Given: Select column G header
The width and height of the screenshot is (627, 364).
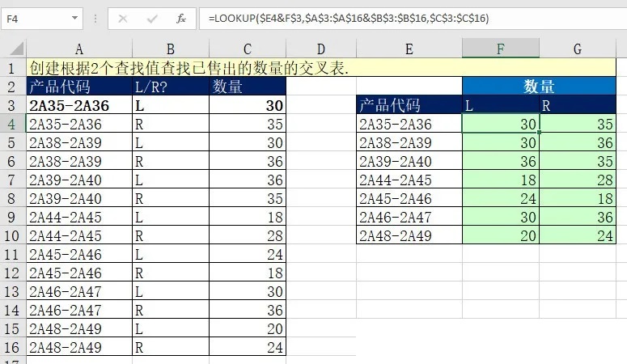Looking at the screenshot, I should point(578,49).
